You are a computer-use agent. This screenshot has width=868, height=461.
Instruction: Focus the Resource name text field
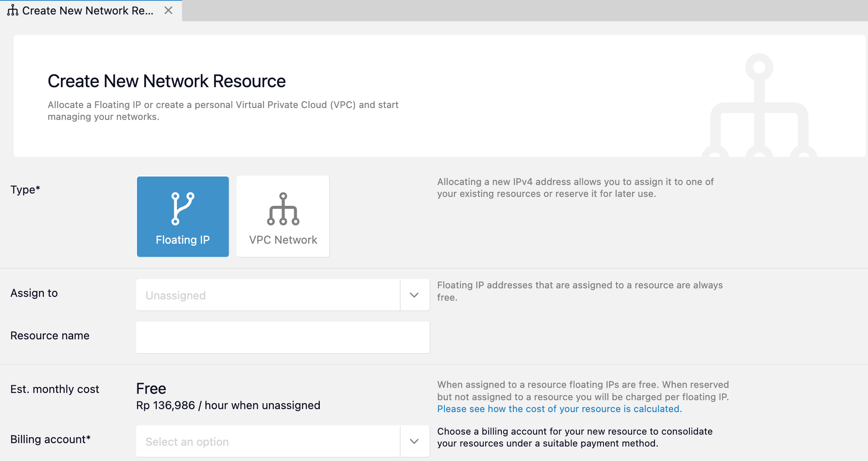pyautogui.click(x=283, y=337)
